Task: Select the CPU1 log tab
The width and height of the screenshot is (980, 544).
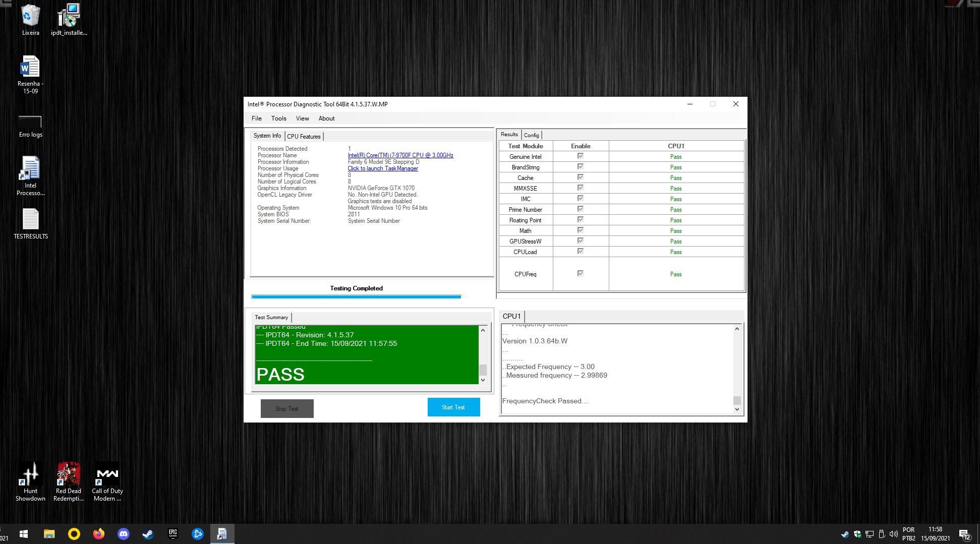Action: pyautogui.click(x=511, y=316)
